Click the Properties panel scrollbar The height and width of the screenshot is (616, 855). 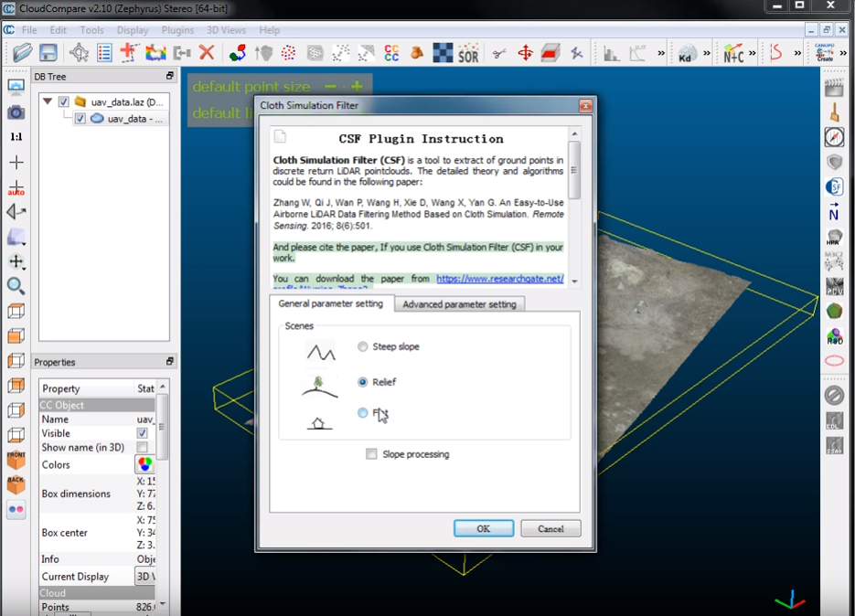point(162,427)
